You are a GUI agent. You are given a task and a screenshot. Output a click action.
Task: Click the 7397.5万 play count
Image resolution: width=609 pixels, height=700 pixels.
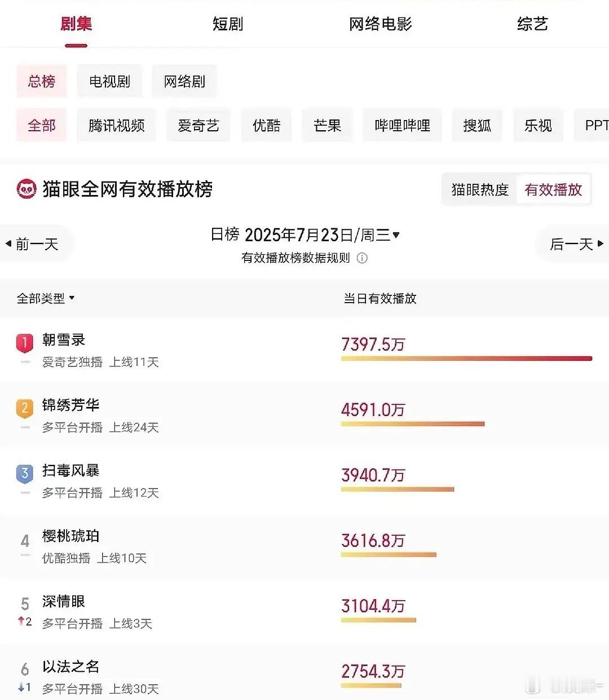click(x=373, y=344)
